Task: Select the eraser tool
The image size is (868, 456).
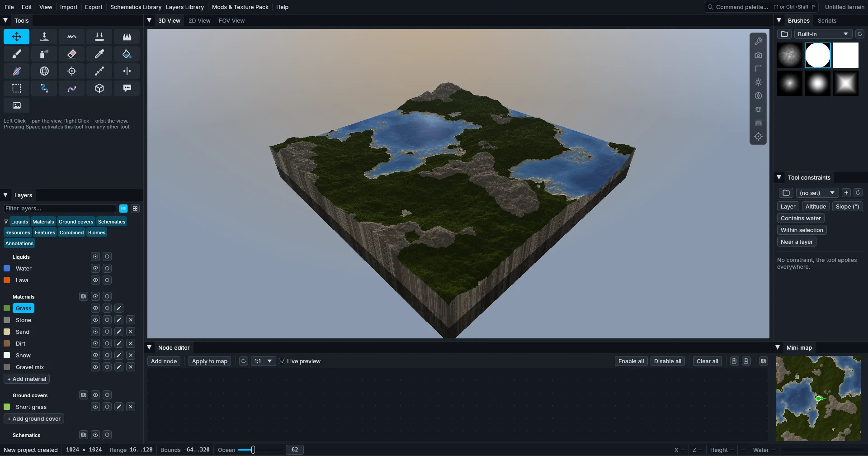Action: coord(72,54)
